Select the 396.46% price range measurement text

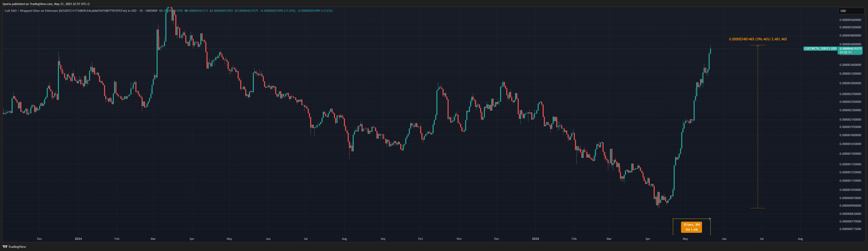coord(758,39)
